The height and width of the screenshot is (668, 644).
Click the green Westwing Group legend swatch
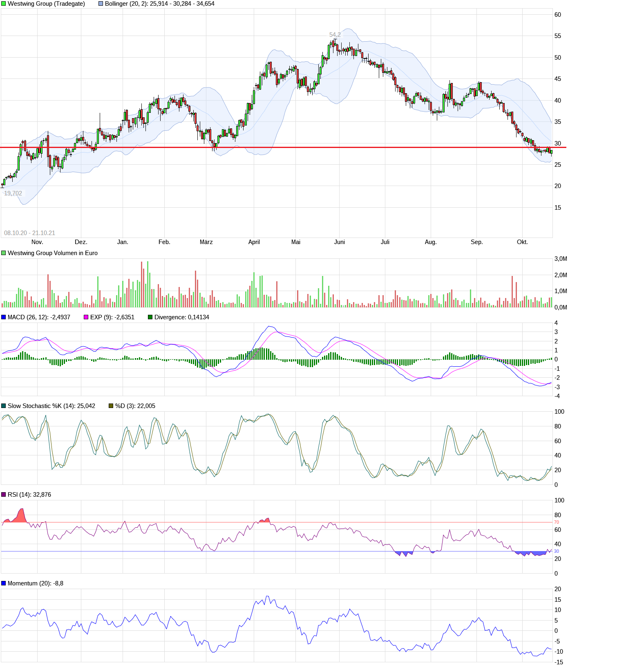[4, 4]
